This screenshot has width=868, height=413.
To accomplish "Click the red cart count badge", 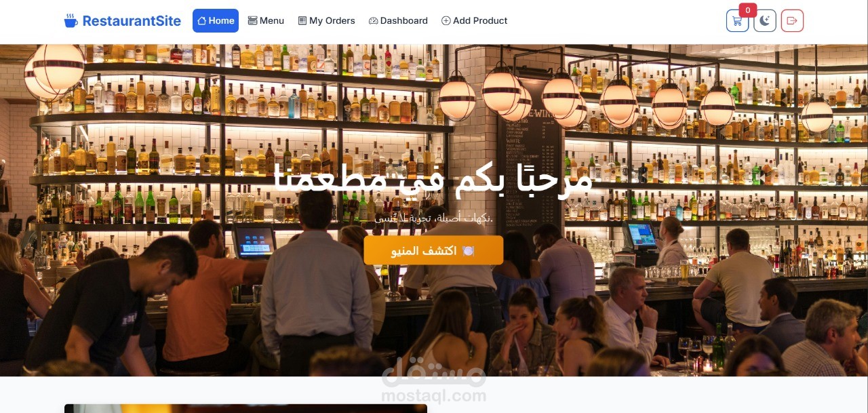I will pyautogui.click(x=747, y=10).
